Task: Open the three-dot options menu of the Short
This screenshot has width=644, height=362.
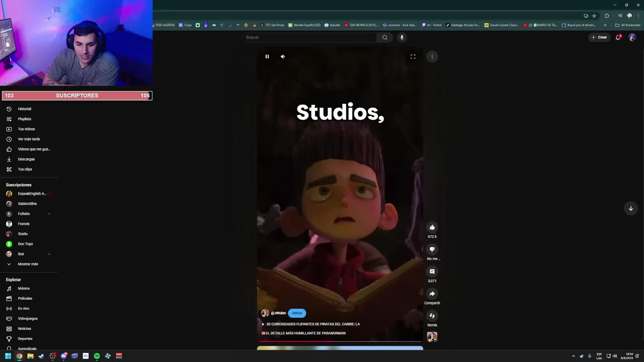Action: coord(432,57)
